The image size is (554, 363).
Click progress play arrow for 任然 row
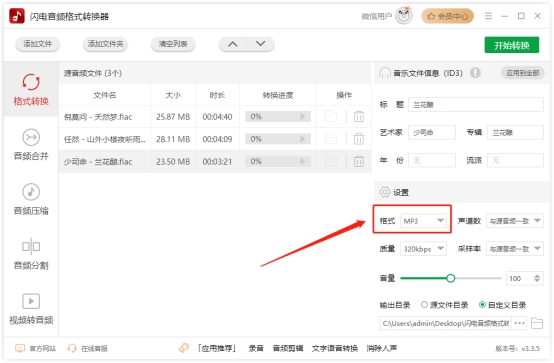pyautogui.click(x=303, y=139)
